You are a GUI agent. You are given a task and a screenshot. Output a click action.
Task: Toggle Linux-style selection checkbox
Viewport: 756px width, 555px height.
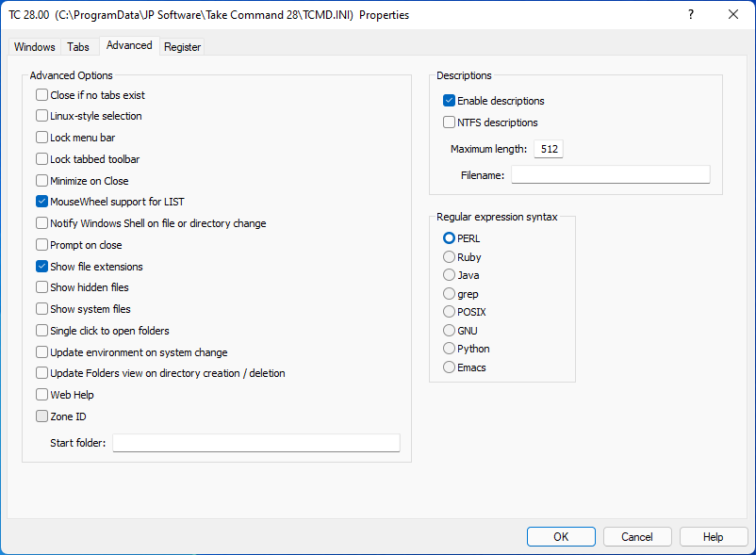(41, 116)
